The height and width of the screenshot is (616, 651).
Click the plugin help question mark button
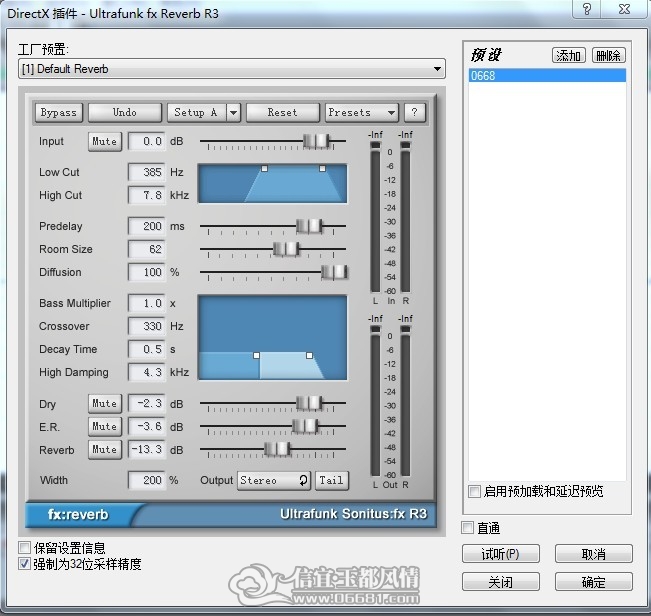tap(414, 112)
